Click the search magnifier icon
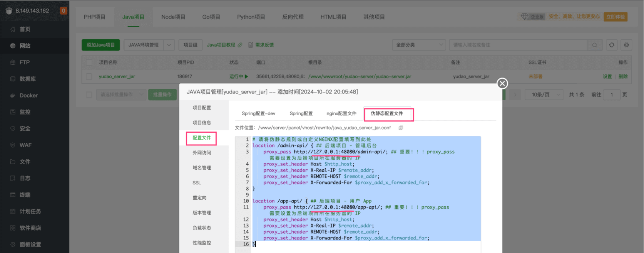Image resolution: width=644 pixels, height=253 pixels. 595,45
